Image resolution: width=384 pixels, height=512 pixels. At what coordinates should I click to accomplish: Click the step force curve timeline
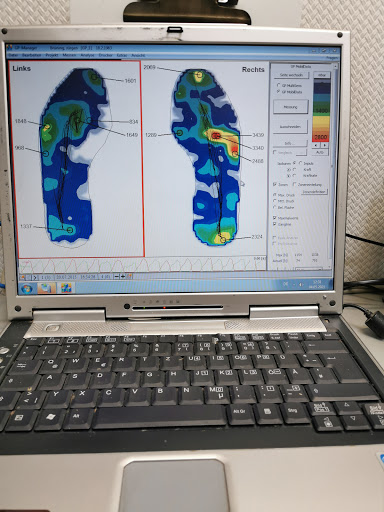[142, 266]
